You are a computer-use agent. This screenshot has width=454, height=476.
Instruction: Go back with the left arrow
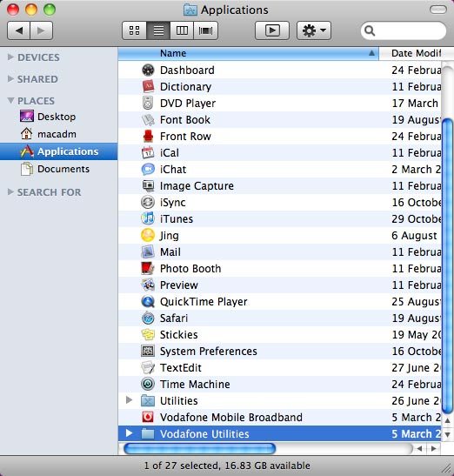[18, 30]
